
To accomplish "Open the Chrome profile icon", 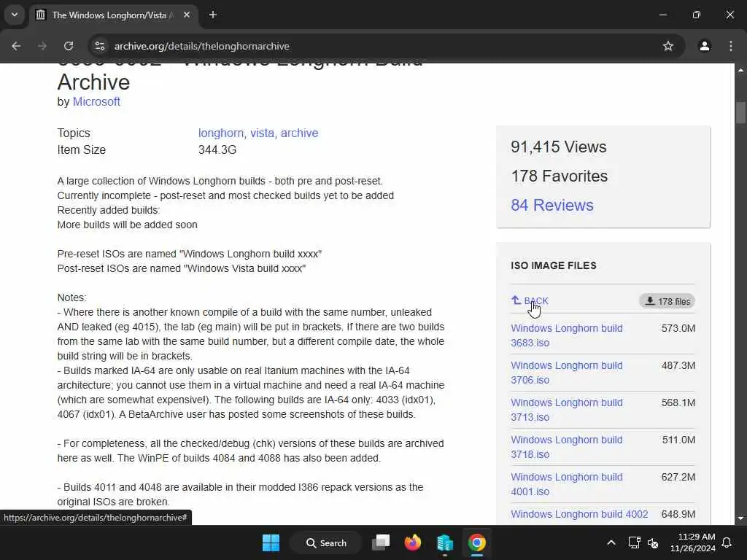I will coord(705,46).
